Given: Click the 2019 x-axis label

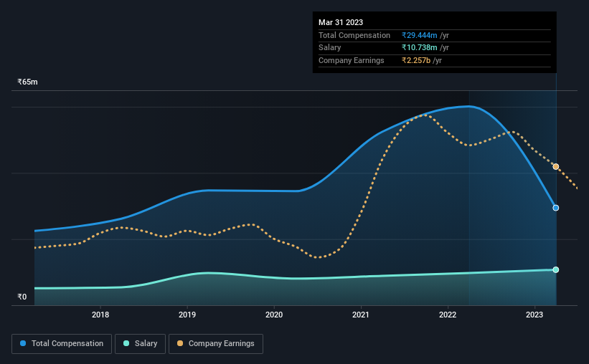Looking at the screenshot, I should [x=187, y=315].
